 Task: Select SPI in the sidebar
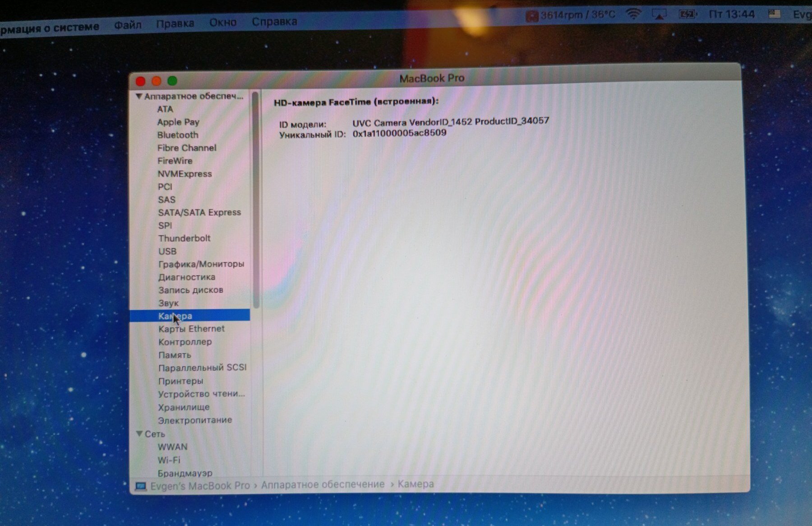tap(165, 225)
